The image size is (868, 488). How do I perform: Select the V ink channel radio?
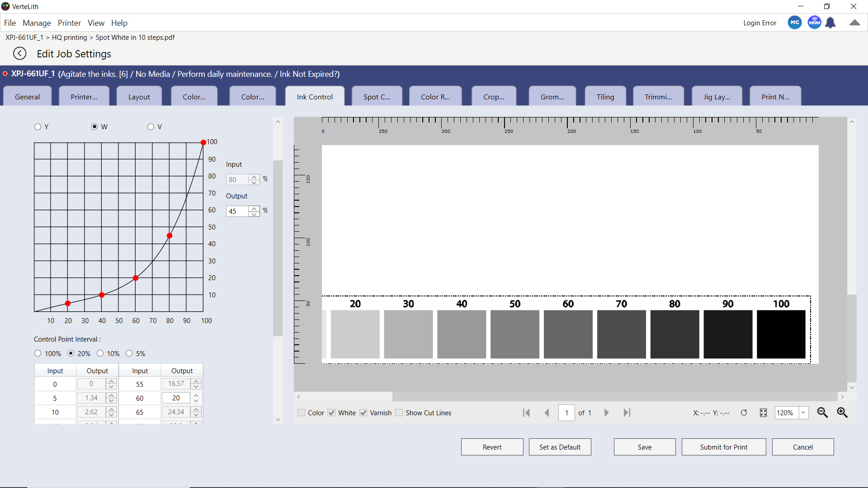click(x=151, y=127)
